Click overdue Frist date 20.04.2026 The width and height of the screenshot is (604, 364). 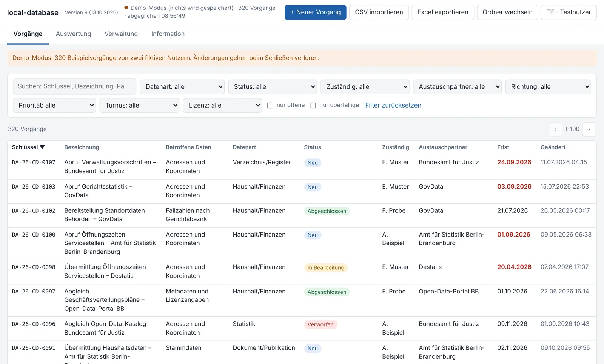click(x=514, y=267)
